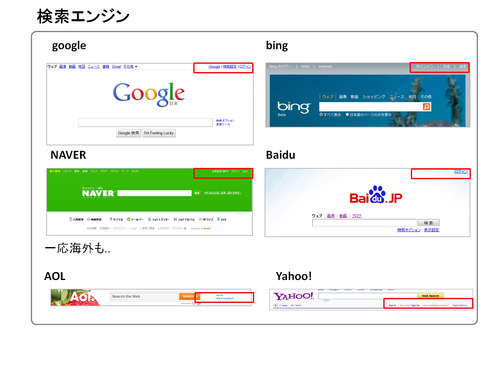Click the "I'm Feeling Lucky" button
The image size is (500, 375).
tap(159, 133)
